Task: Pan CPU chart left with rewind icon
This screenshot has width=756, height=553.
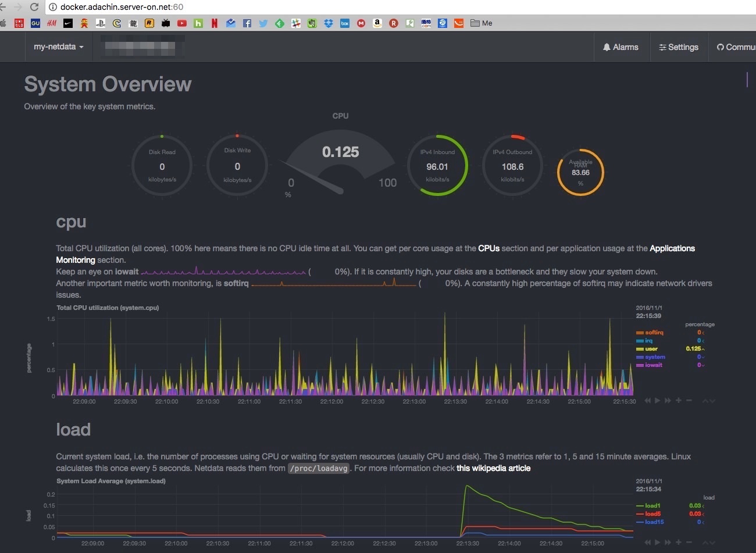Action: 647,401
